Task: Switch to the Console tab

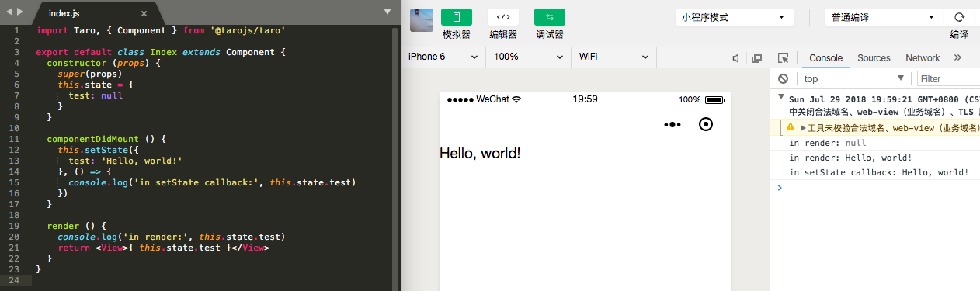Action: tap(825, 58)
